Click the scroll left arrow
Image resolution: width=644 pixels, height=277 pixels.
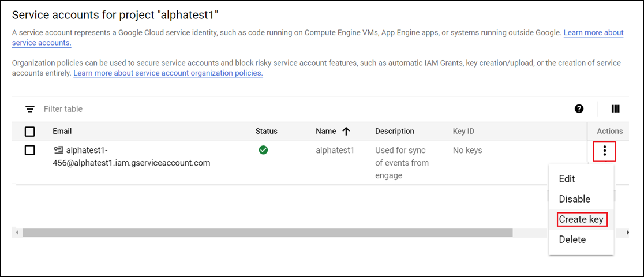[17, 233]
